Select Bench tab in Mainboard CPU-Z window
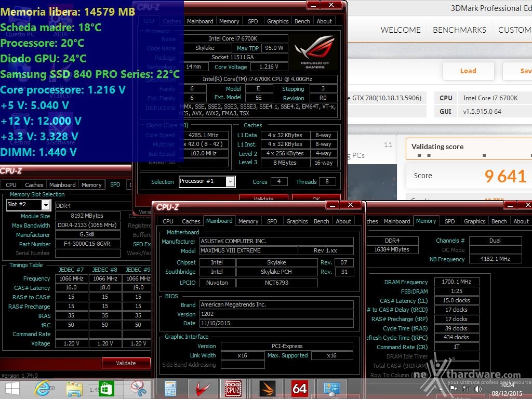The height and width of the screenshot is (399, 532). [321, 221]
